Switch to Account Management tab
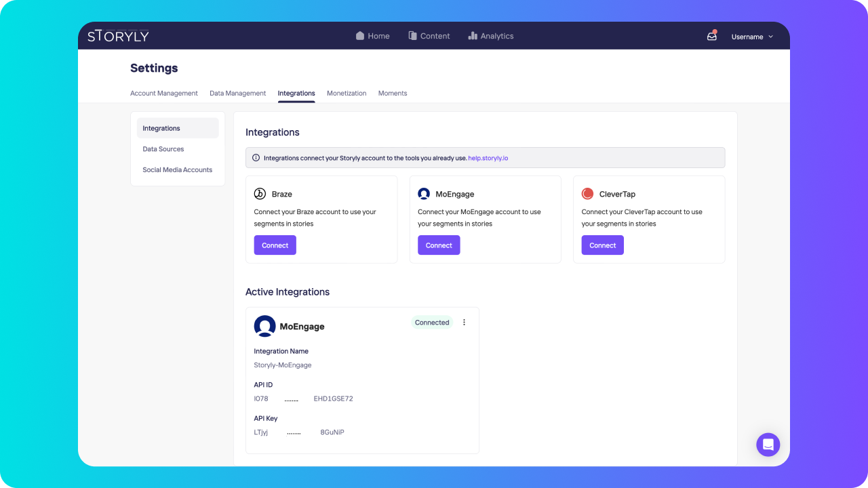868x488 pixels. [x=164, y=94]
